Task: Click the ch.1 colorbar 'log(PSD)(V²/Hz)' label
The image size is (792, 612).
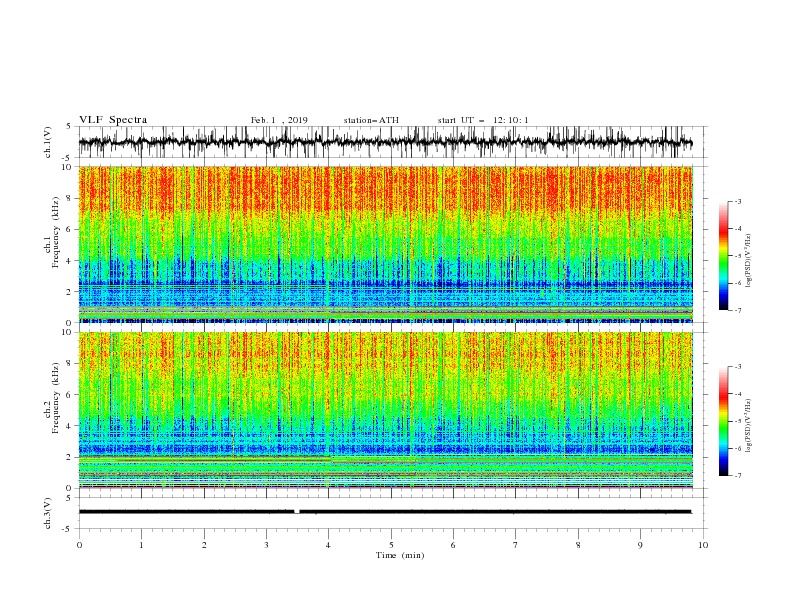Action: coord(749,261)
